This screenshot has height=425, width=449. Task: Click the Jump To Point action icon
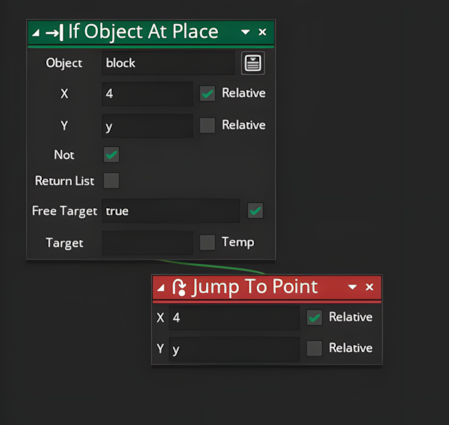(179, 287)
